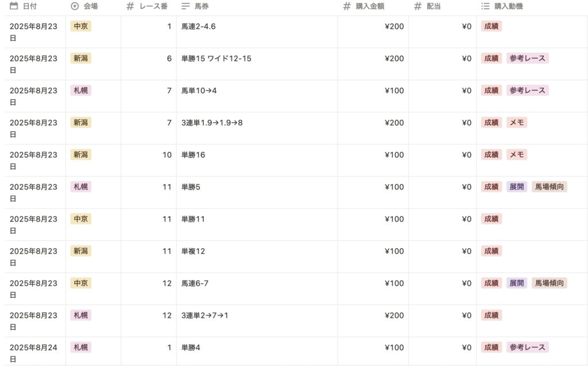This screenshot has height=366, width=588.
Task: Click the calendar icon beside 日付 header
Action: pos(14,6)
